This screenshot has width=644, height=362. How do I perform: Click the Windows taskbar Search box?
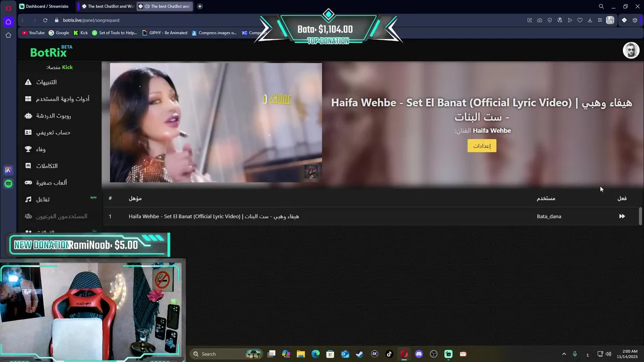point(226,354)
